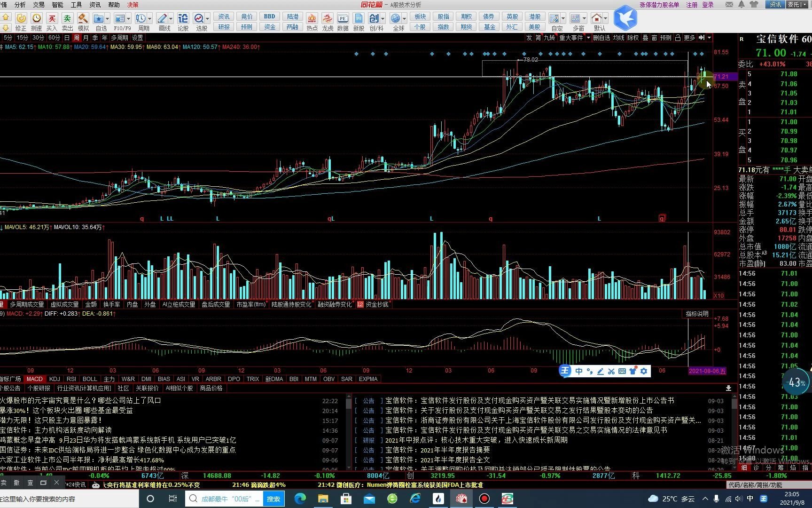Open the 全球 global markets globe icon
812x508 pixels.
point(396,18)
